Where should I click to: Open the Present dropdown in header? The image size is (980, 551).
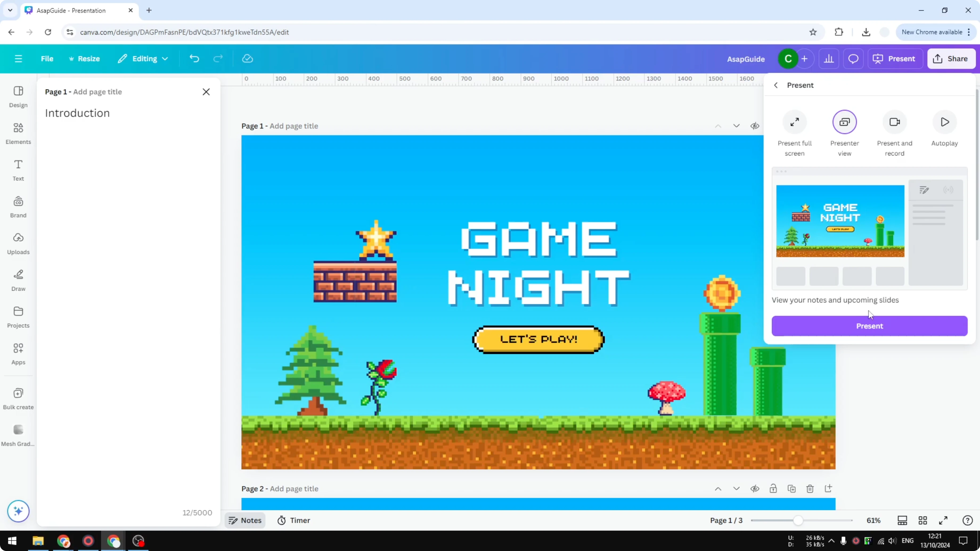click(x=895, y=59)
